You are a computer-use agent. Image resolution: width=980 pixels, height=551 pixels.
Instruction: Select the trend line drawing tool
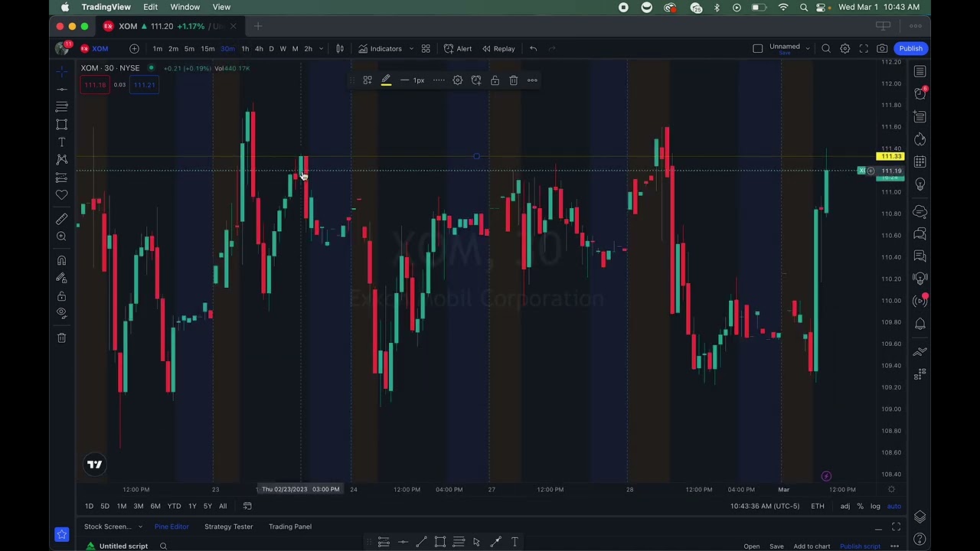pos(62,90)
